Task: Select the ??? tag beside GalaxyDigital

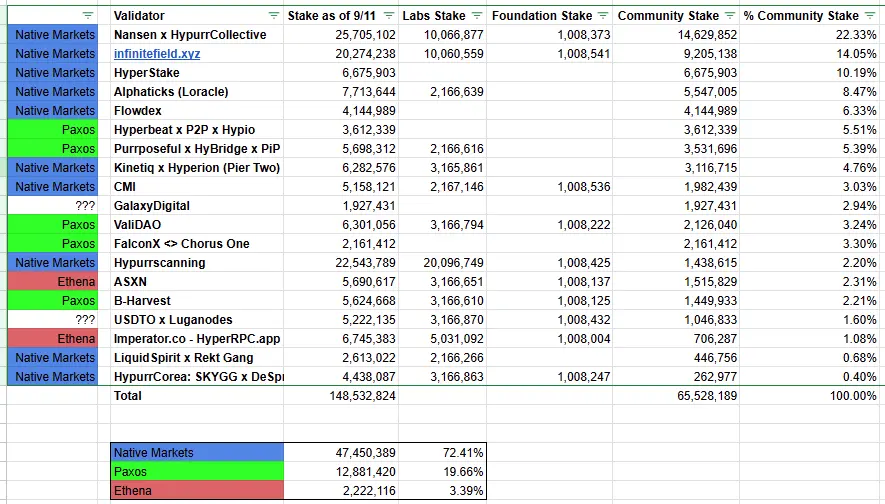Action: [x=52, y=206]
